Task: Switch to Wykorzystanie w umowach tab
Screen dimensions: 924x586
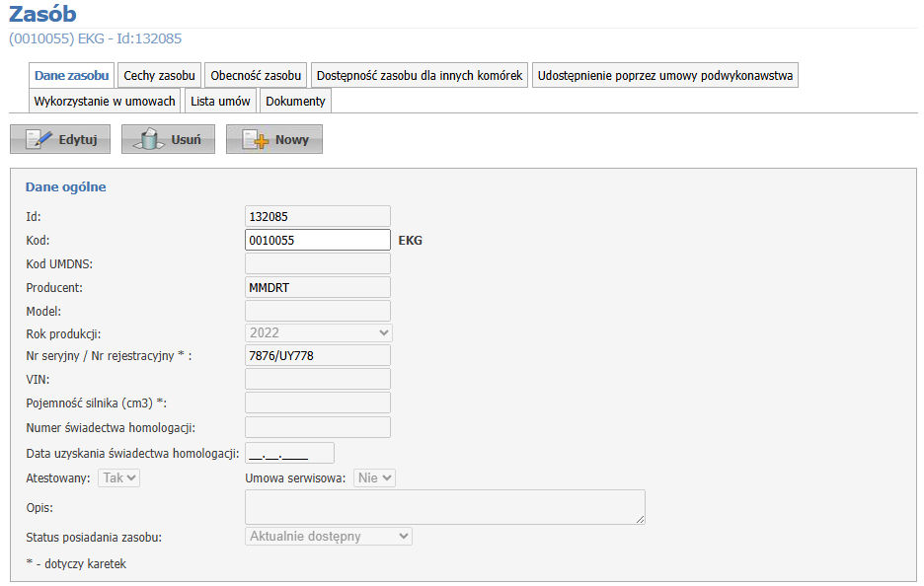Action: (105, 101)
